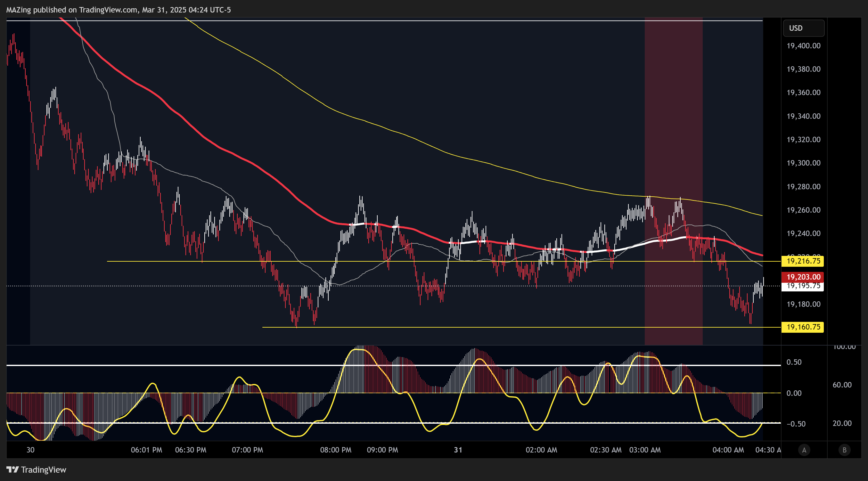Viewport: 868px width, 481px height.
Task: Click the oscillator 0.50 scale value
Action: [x=794, y=362]
